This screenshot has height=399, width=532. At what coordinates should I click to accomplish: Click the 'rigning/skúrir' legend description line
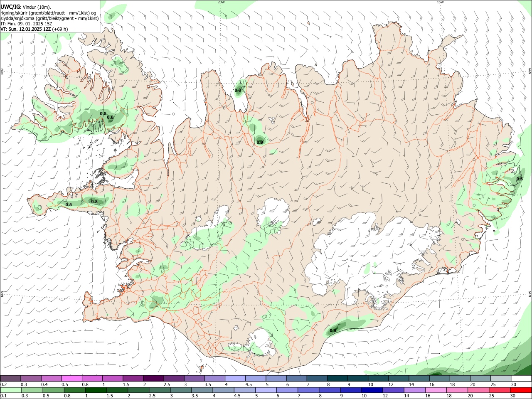(48, 12)
